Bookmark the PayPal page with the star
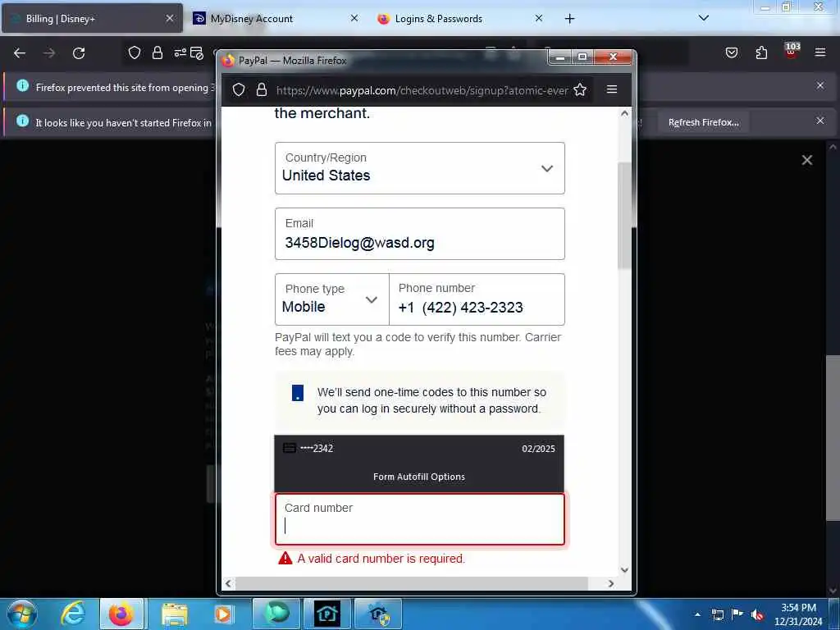The height and width of the screenshot is (630, 840). pos(580,90)
